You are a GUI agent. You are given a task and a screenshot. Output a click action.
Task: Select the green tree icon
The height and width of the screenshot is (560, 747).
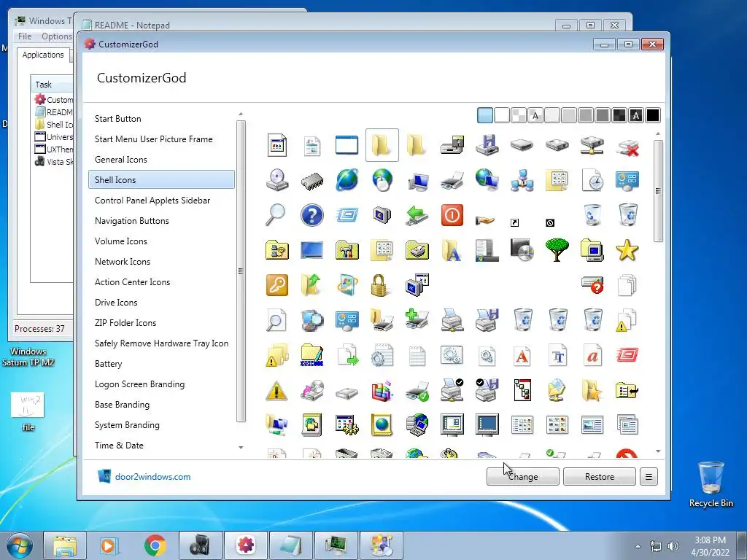[557, 249]
